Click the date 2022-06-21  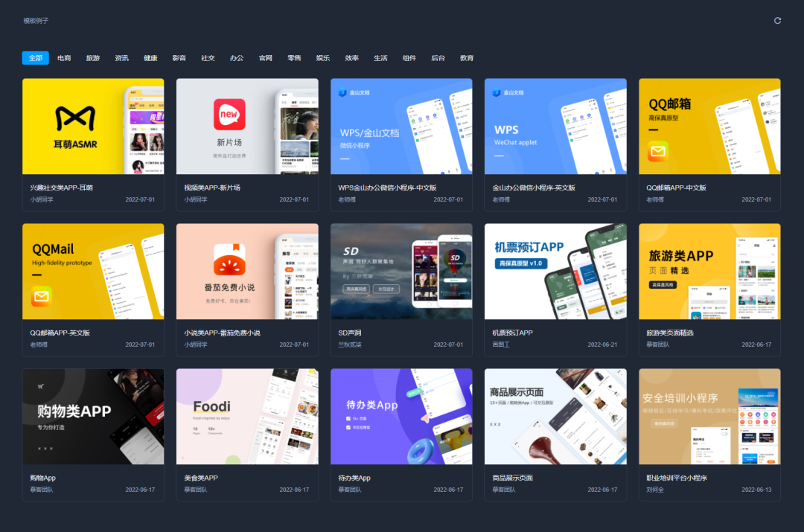point(602,344)
